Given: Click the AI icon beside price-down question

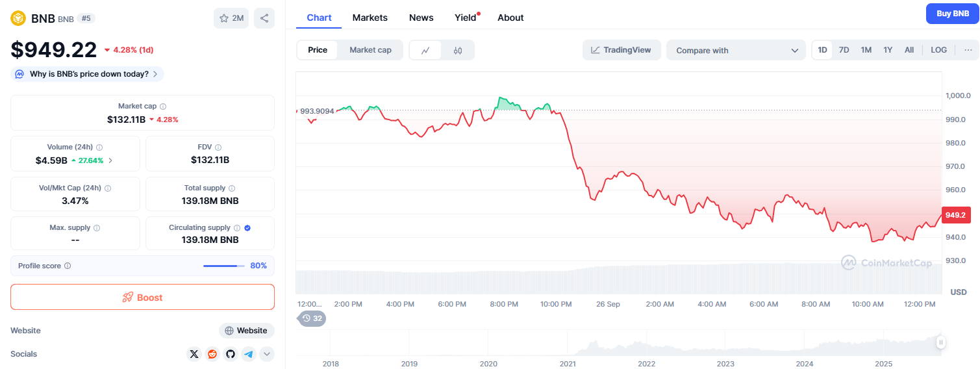Looking at the screenshot, I should coord(19,74).
